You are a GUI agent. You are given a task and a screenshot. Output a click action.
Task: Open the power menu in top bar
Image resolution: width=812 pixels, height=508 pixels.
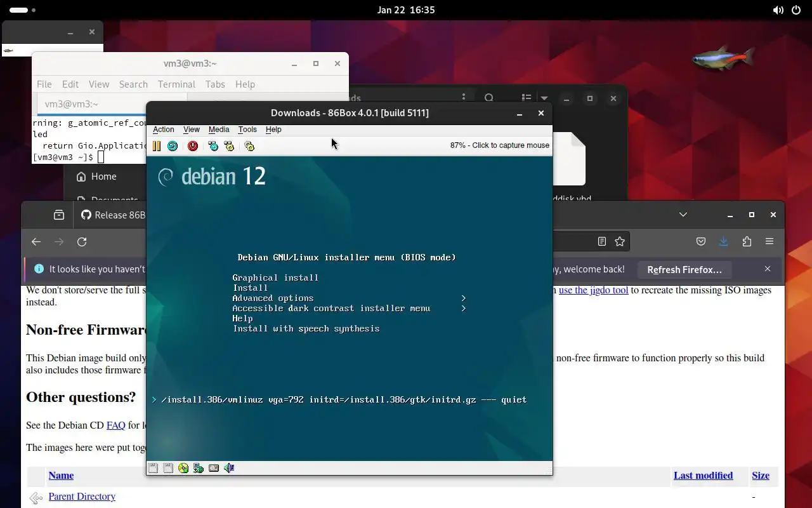point(797,10)
